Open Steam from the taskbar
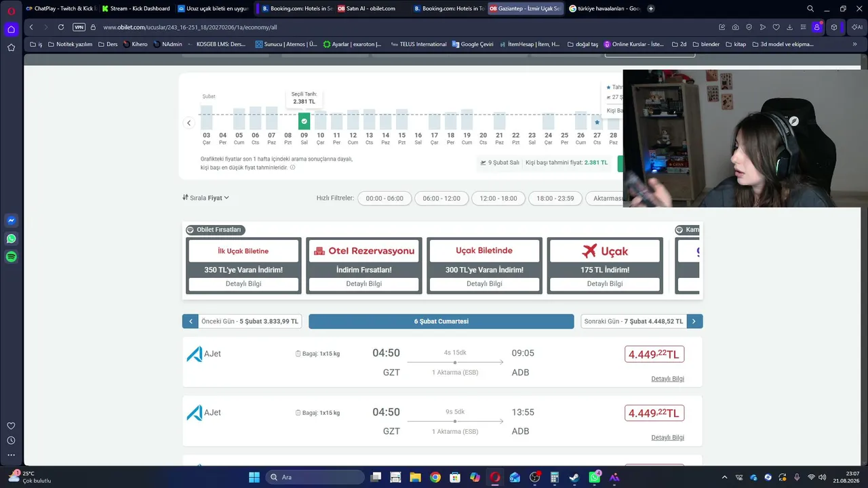868x488 pixels. coord(574,477)
